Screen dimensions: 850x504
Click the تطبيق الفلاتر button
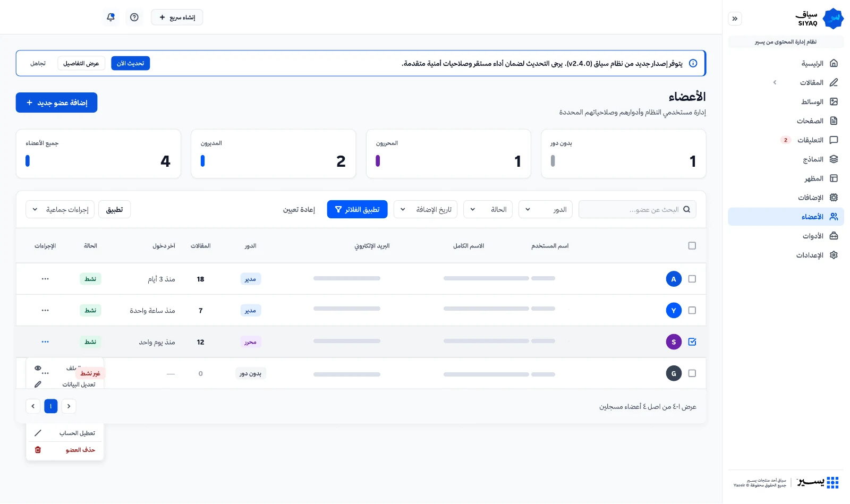[357, 209]
